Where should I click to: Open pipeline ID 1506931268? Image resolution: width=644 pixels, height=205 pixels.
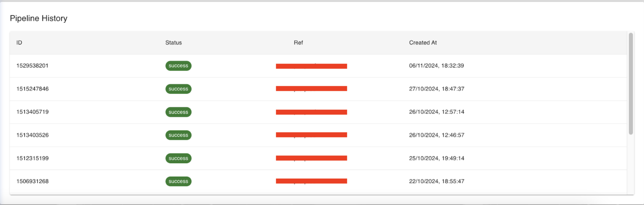pyautogui.click(x=32, y=181)
